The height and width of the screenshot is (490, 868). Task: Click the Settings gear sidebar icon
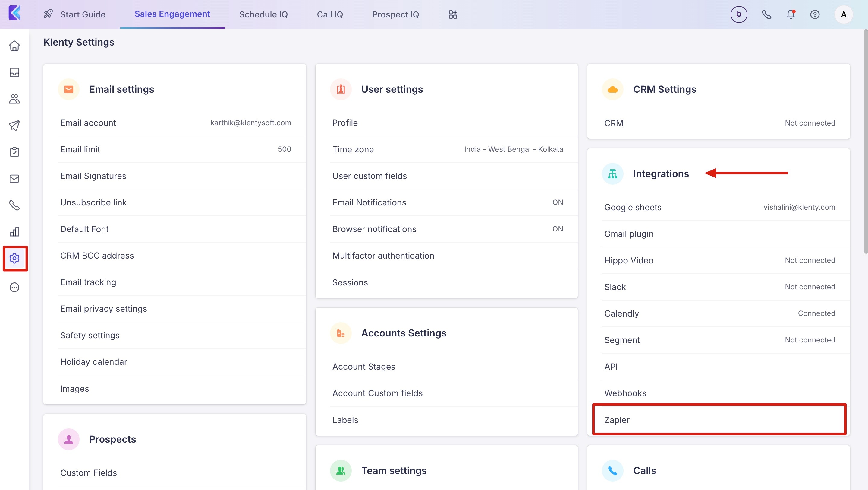(x=14, y=258)
